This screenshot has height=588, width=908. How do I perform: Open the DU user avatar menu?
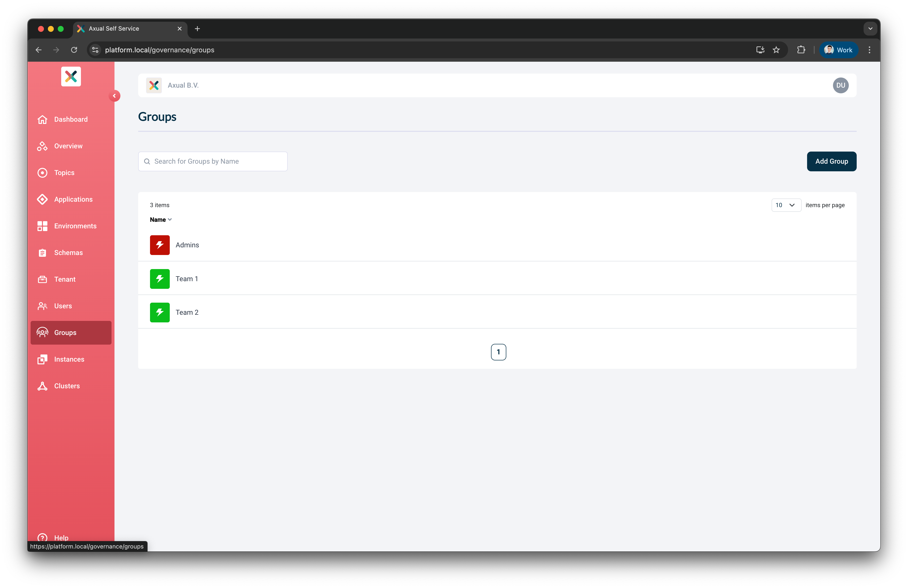pos(840,85)
